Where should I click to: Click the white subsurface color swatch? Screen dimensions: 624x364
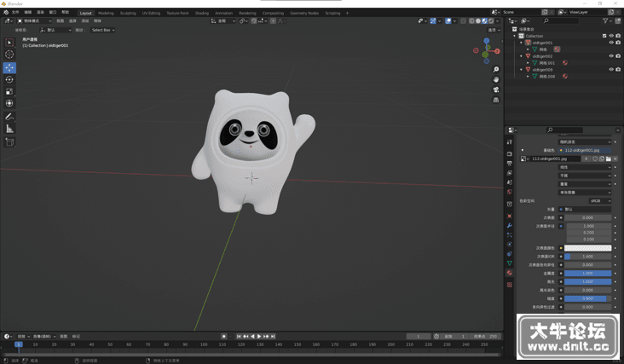click(588, 248)
